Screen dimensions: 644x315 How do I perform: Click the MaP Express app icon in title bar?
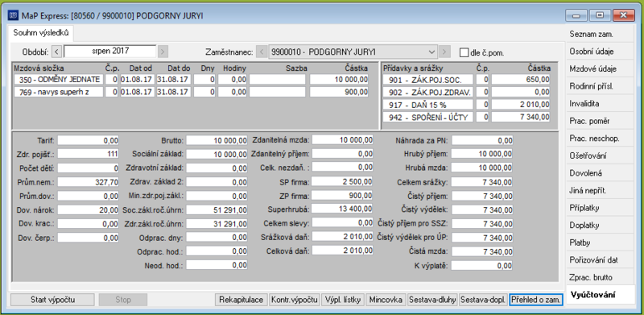[14, 15]
